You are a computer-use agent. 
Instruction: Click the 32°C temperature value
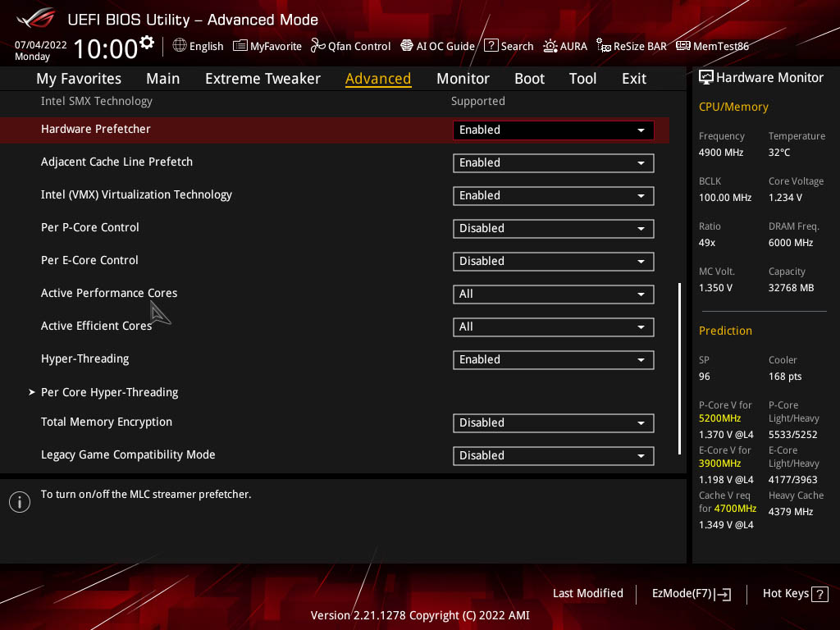(779, 153)
